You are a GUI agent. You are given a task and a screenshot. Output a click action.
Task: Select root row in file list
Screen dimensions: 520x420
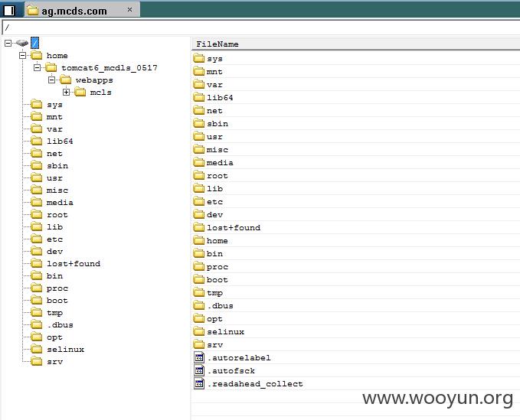355,175
